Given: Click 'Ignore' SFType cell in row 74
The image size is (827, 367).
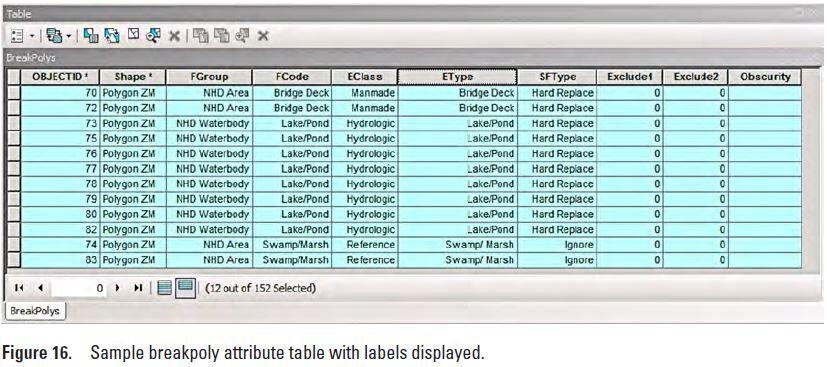Looking at the screenshot, I should tap(557, 245).
